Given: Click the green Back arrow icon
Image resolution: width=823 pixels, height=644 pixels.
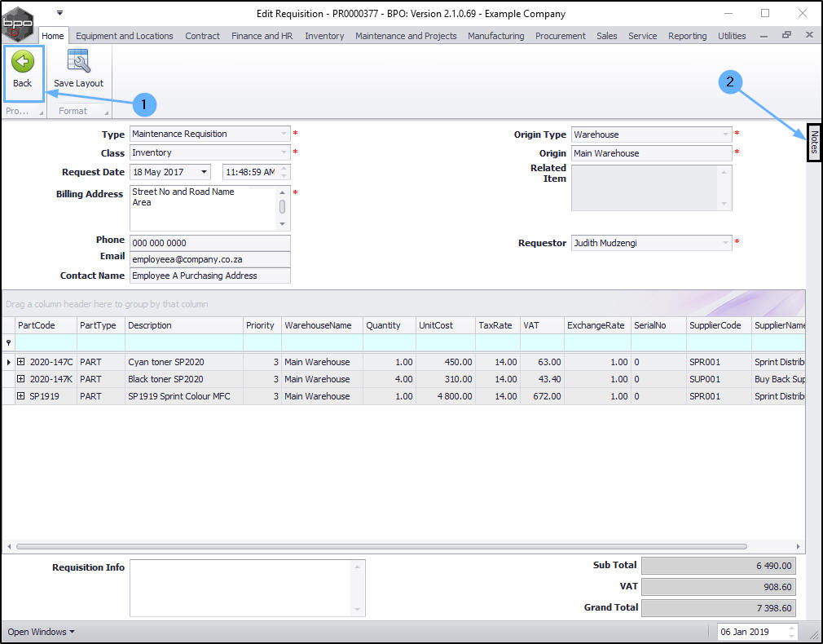Looking at the screenshot, I should tap(23, 61).
